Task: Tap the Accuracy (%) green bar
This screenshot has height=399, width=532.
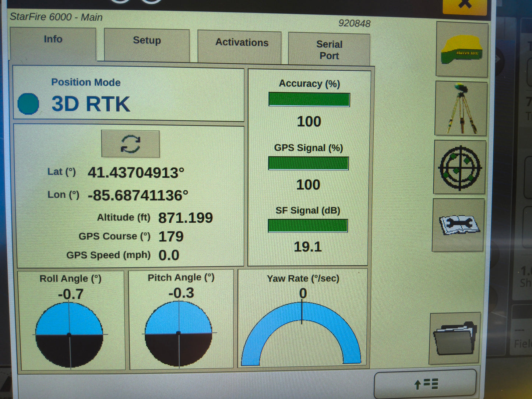Action: [x=309, y=99]
